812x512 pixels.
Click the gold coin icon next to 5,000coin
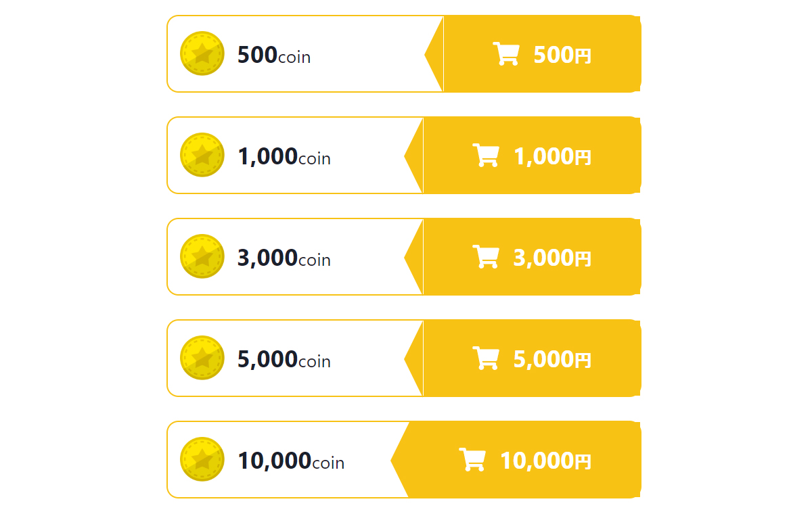click(202, 358)
